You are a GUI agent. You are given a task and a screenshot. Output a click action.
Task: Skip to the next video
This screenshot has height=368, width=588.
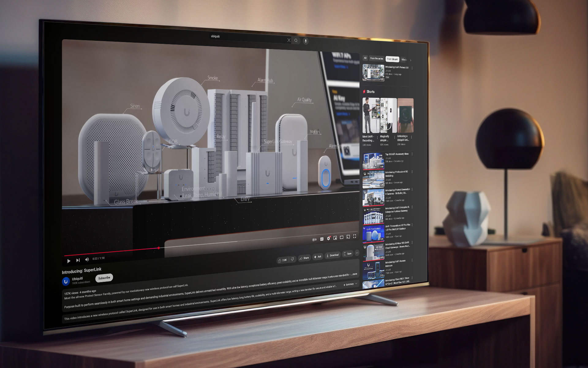point(78,260)
